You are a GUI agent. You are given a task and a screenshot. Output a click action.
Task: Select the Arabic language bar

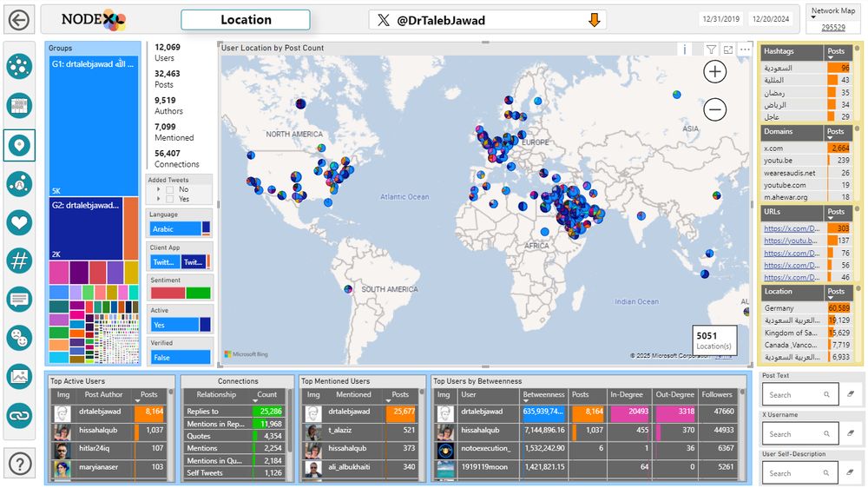(175, 228)
